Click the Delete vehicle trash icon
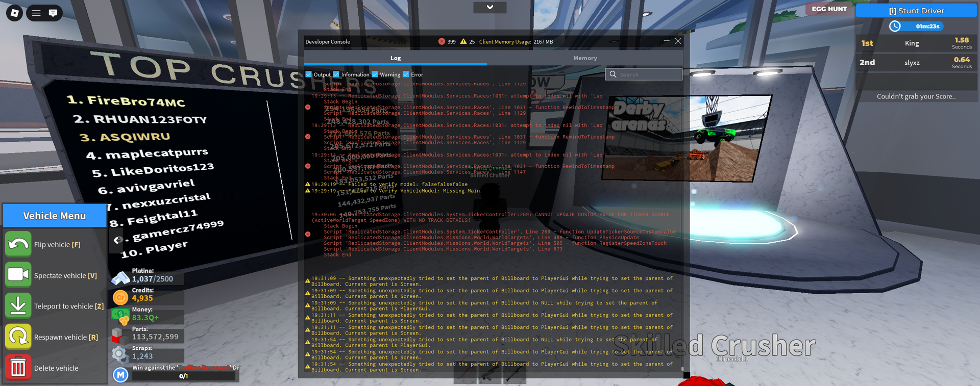 pos(18,368)
